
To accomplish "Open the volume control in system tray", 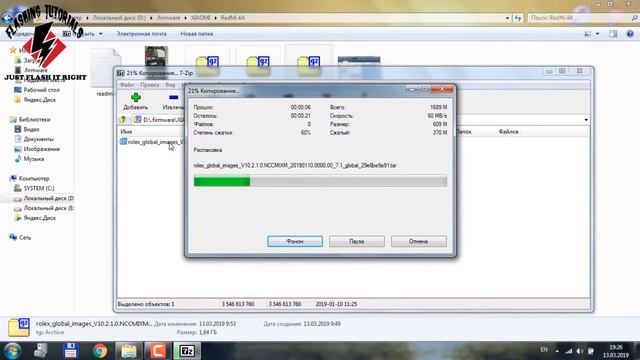I will (x=580, y=351).
